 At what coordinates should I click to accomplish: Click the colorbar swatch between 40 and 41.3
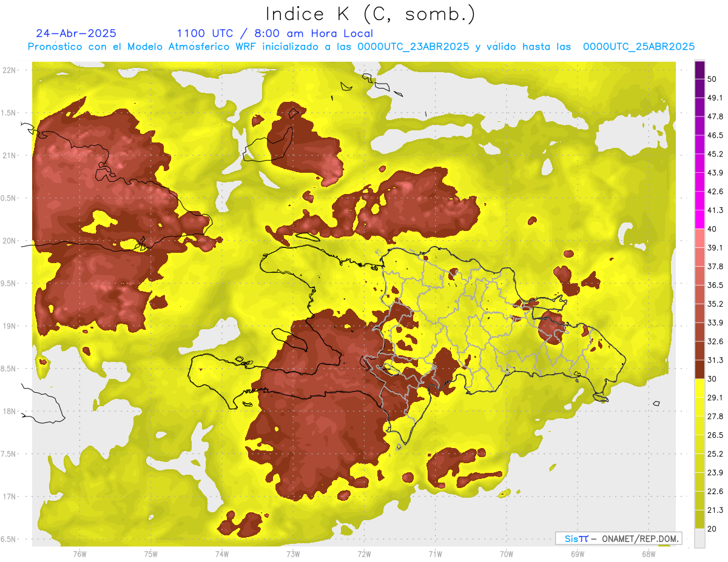pyautogui.click(x=699, y=219)
